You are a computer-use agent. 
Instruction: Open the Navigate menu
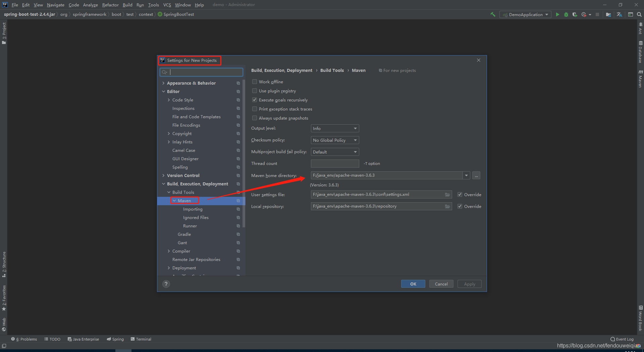[56, 5]
